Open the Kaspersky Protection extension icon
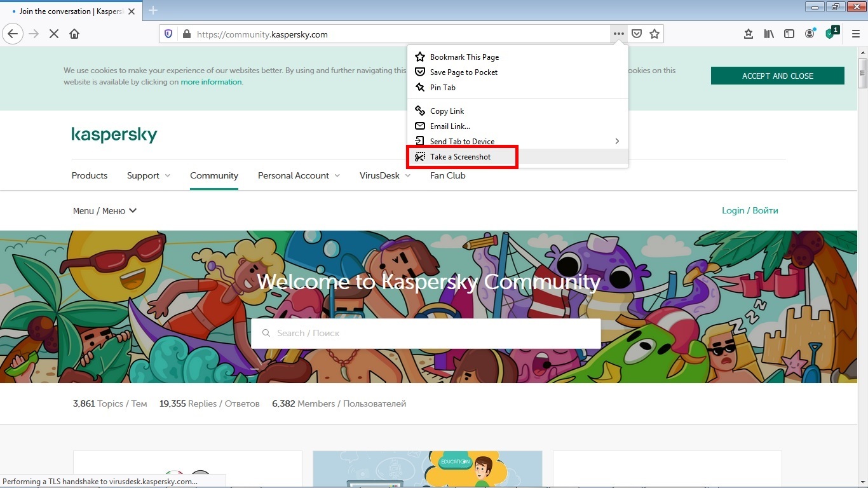 [x=831, y=33]
